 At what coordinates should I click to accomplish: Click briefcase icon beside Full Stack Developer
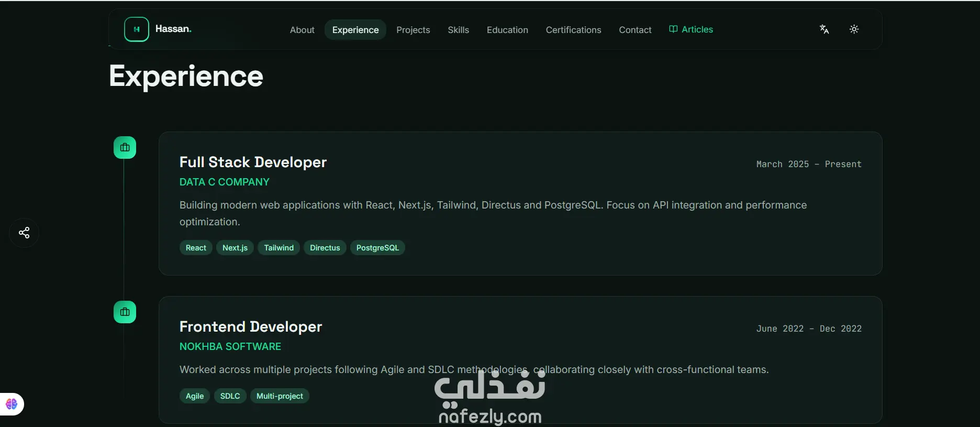pos(125,148)
